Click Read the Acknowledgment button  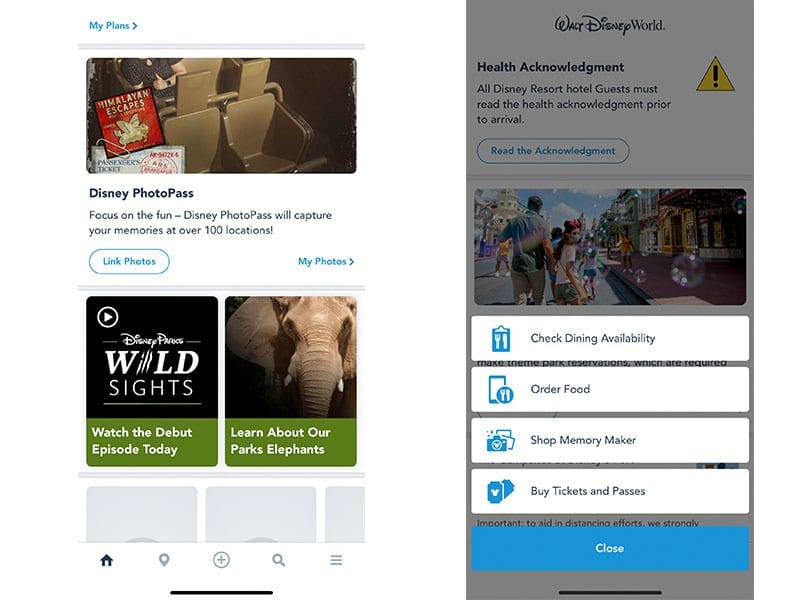coord(553,151)
